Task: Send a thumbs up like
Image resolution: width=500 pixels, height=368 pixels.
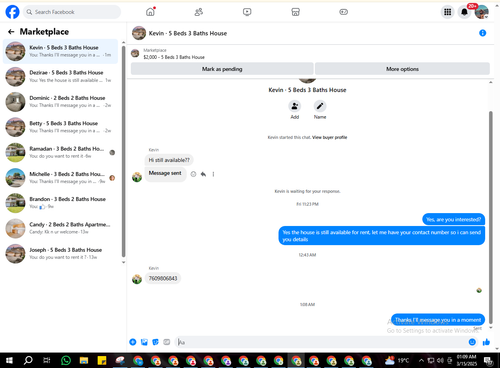Action: point(486,342)
